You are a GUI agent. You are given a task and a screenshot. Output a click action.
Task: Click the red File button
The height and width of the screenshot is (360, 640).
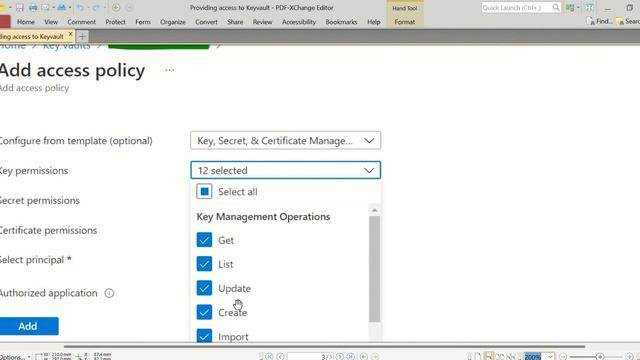(x=5, y=22)
